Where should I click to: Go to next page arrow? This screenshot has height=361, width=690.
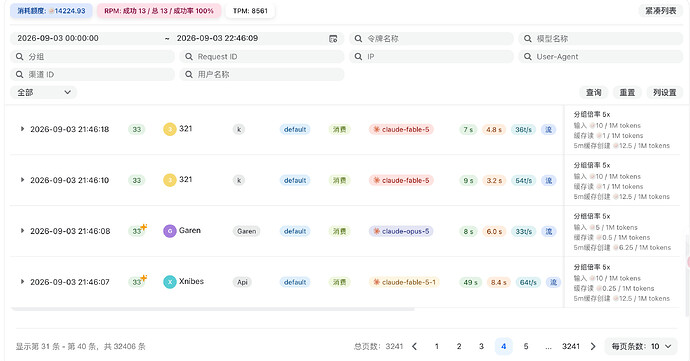click(x=593, y=346)
